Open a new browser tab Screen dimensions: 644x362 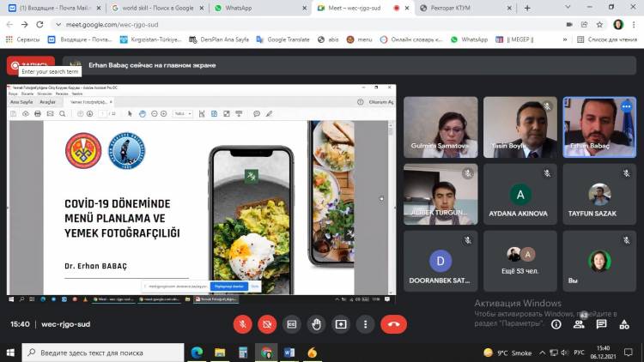527,8
